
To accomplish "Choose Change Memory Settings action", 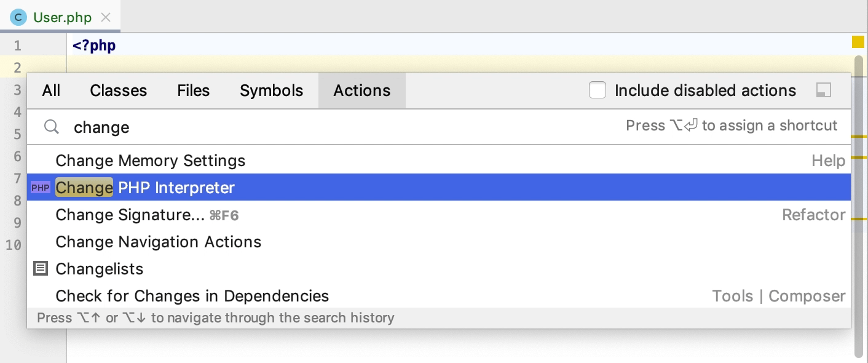I will pos(150,161).
